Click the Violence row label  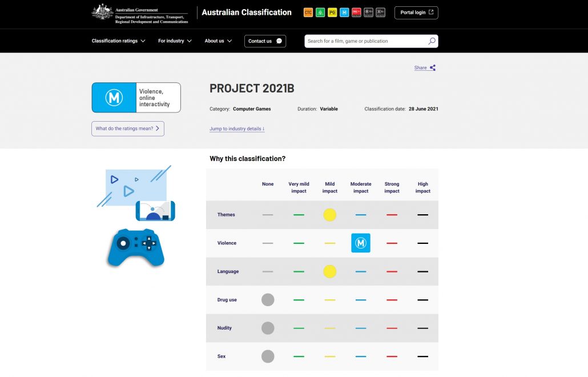(227, 243)
